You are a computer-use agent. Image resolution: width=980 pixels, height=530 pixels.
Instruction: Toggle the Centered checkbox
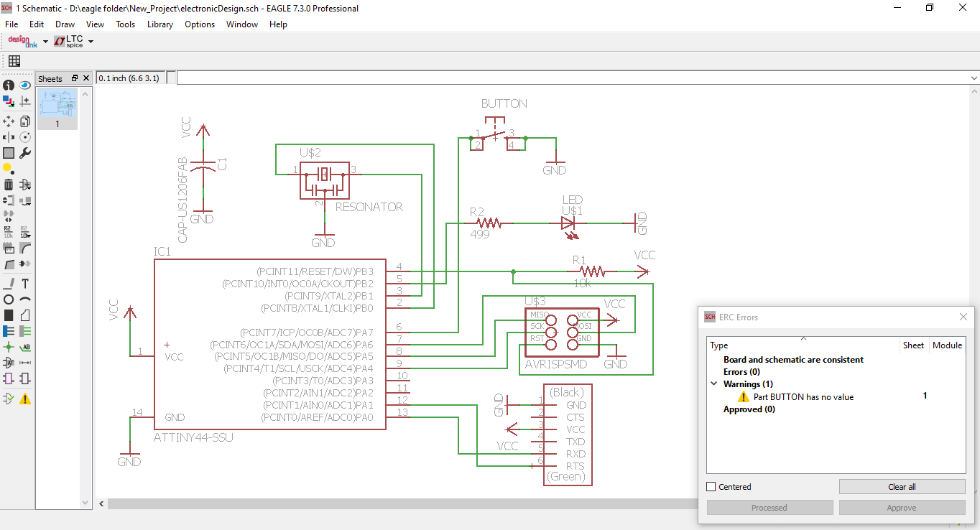coord(711,487)
